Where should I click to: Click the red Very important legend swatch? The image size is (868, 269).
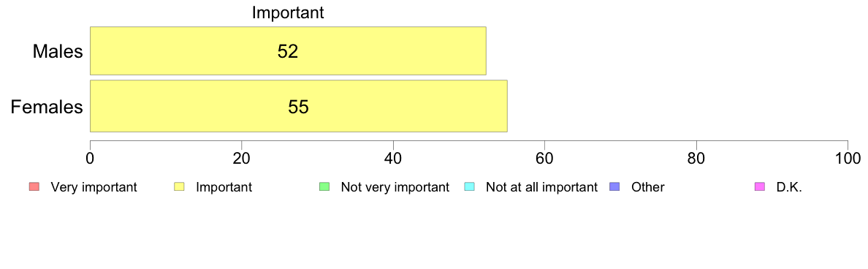[34, 187]
